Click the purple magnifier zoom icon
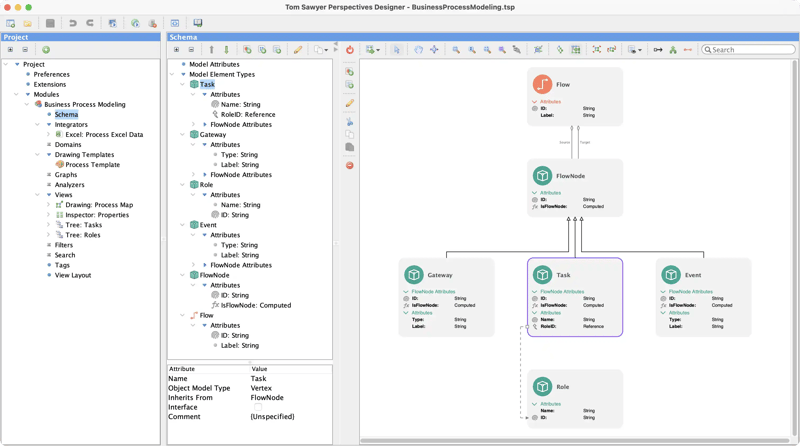This screenshot has height=446, width=800. coord(502,50)
